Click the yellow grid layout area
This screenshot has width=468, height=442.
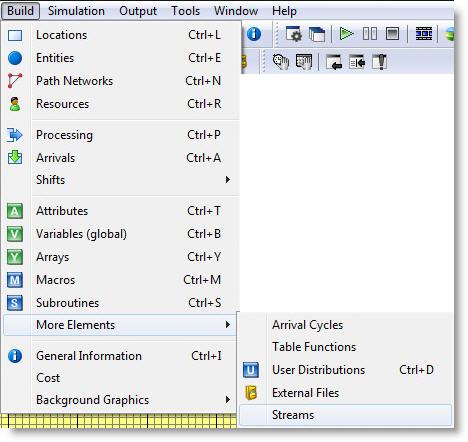point(118,421)
